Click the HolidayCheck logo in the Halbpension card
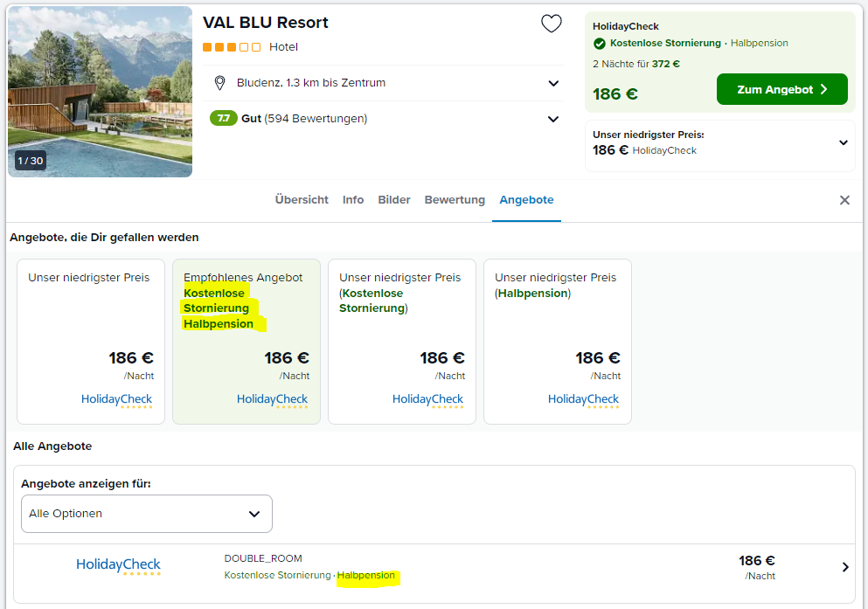The height and width of the screenshot is (609, 868). coord(583,400)
